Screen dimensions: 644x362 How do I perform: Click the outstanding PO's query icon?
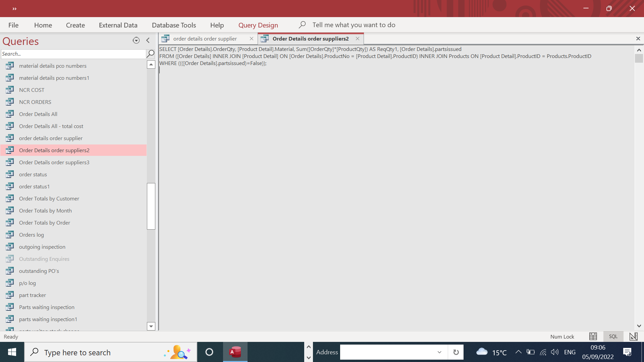[x=10, y=271]
